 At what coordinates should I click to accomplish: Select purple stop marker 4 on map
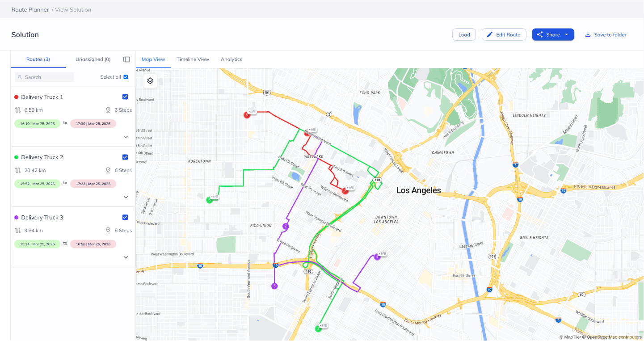(377, 257)
